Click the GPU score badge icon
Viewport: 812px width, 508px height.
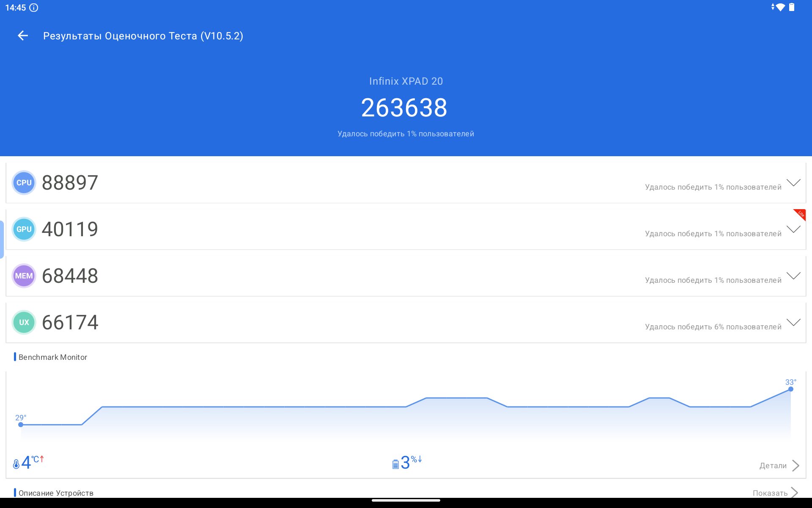[24, 229]
